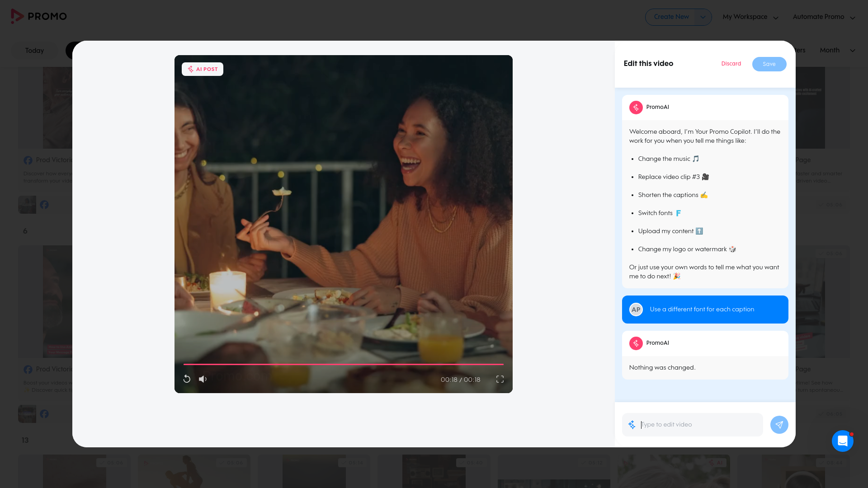Enter fullscreen using the expand icon
This screenshot has width=868, height=488.
pyautogui.click(x=500, y=379)
